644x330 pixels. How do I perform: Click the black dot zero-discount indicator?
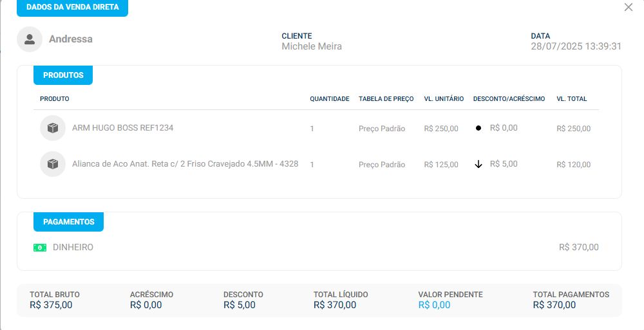(x=478, y=128)
